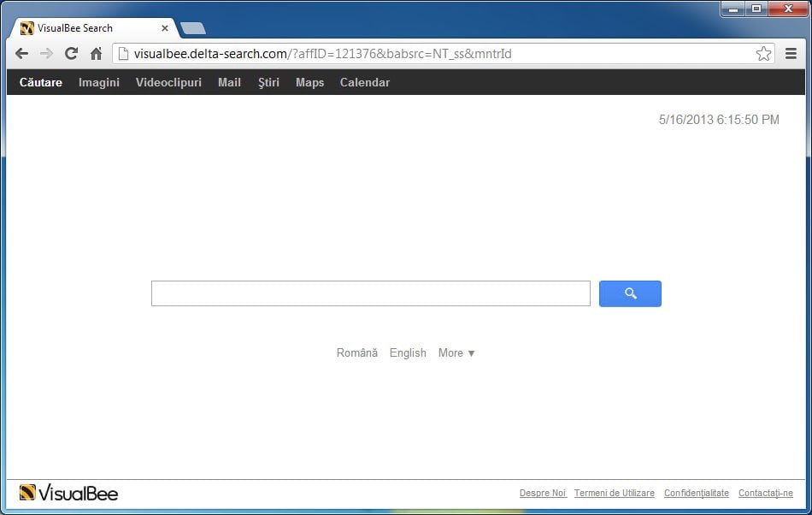This screenshot has height=515, width=812.
Task: Open the Confidențialitate link
Action: point(697,493)
